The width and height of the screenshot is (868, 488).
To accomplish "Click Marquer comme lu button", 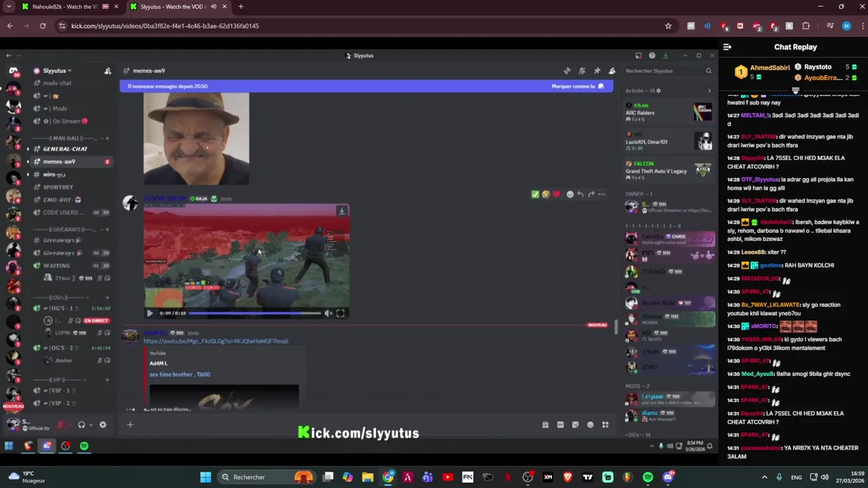I will click(577, 86).
